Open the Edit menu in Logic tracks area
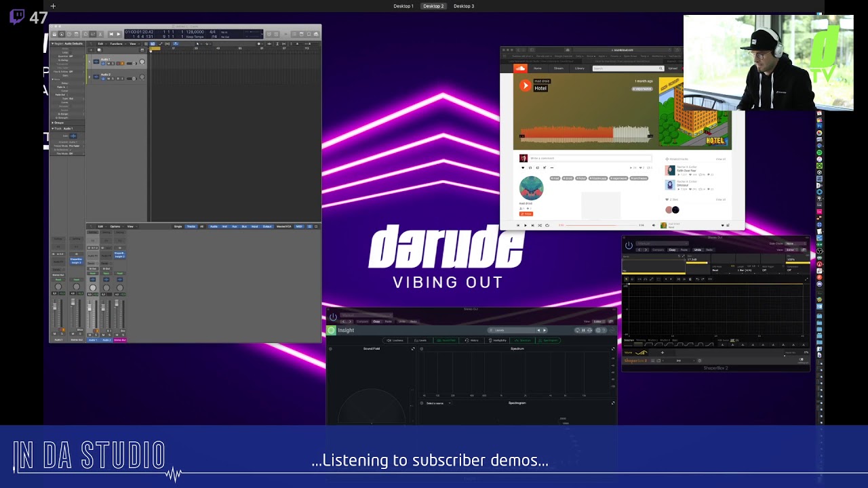 pyautogui.click(x=100, y=44)
